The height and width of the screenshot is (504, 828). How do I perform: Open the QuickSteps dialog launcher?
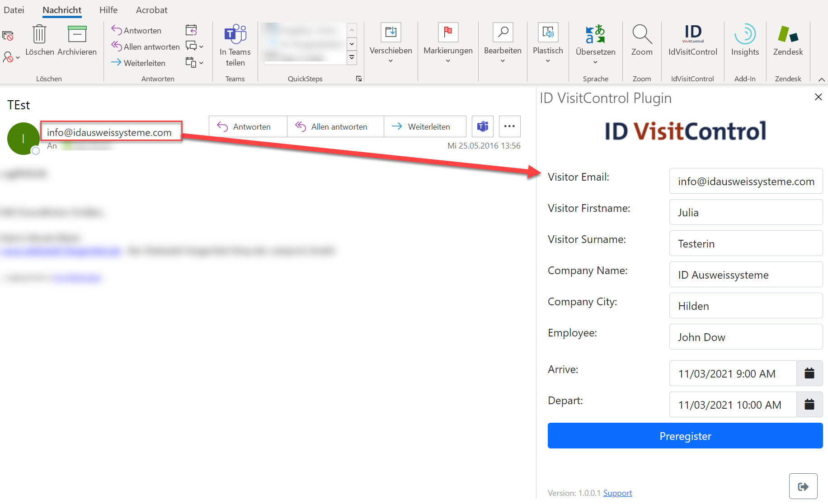[359, 79]
